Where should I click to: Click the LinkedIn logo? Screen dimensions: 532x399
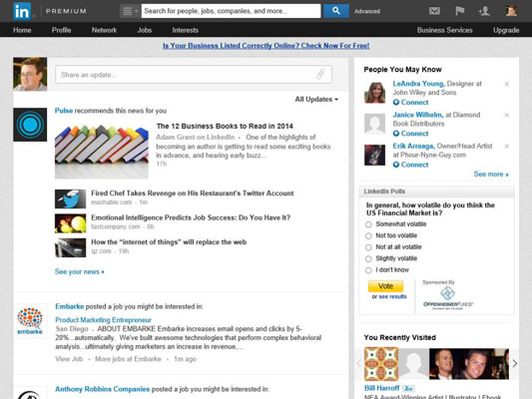click(x=22, y=11)
